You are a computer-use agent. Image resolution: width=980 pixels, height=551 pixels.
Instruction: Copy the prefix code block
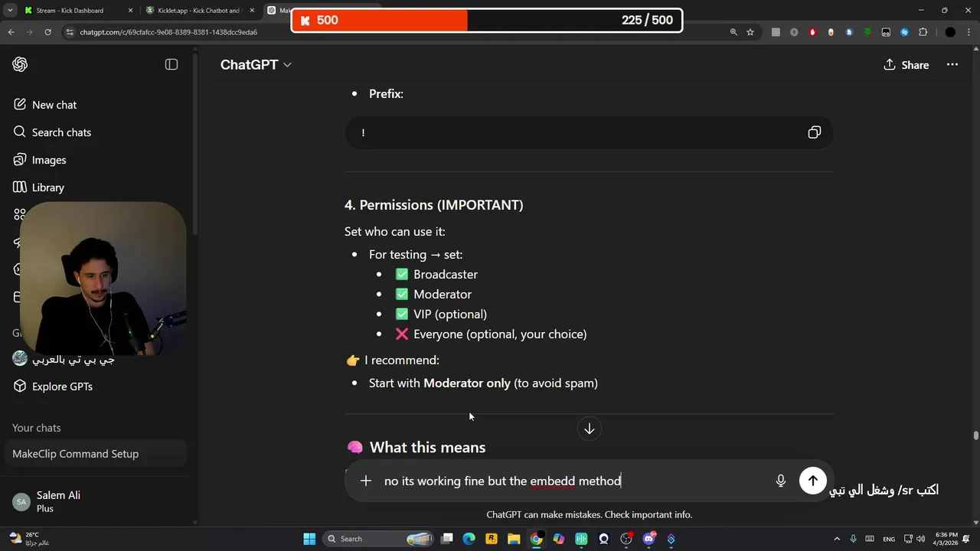coord(814,132)
